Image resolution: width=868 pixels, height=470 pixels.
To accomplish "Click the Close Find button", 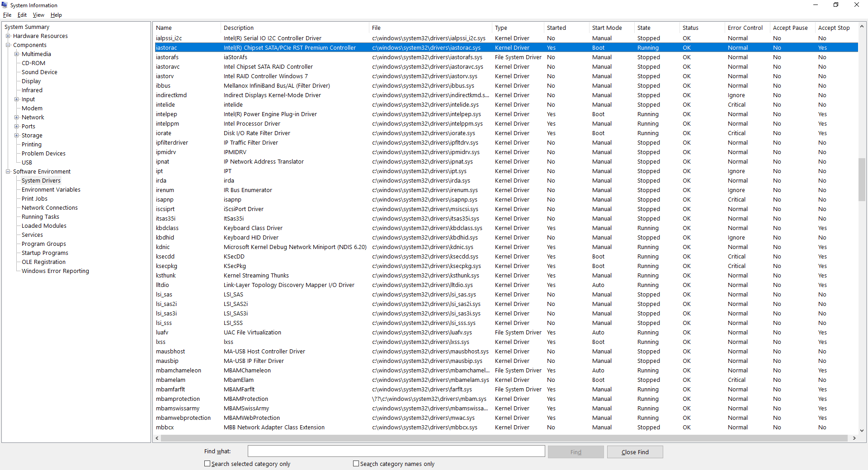I will [x=635, y=452].
